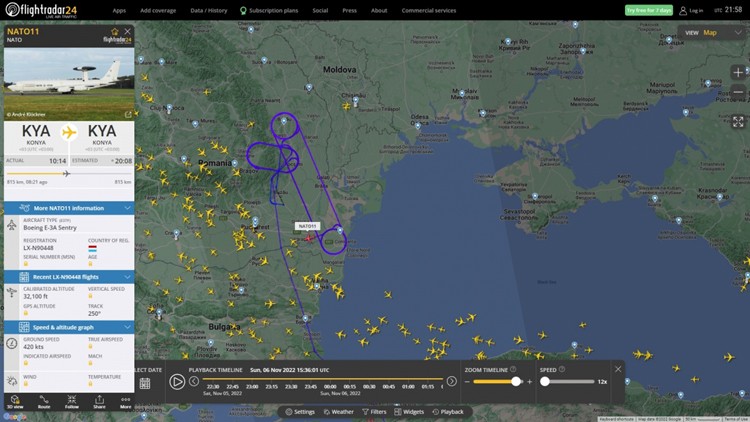Click the locked Wind value
750x422 pixels.
(x=26, y=384)
